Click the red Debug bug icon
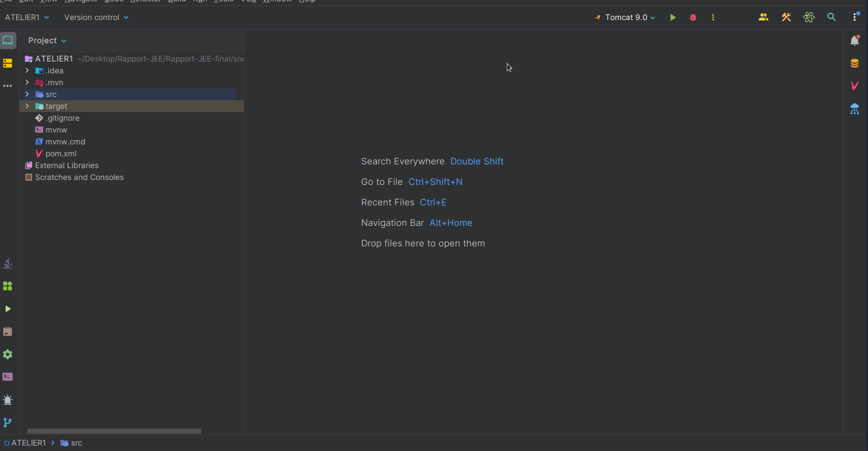868x451 pixels. click(x=693, y=17)
